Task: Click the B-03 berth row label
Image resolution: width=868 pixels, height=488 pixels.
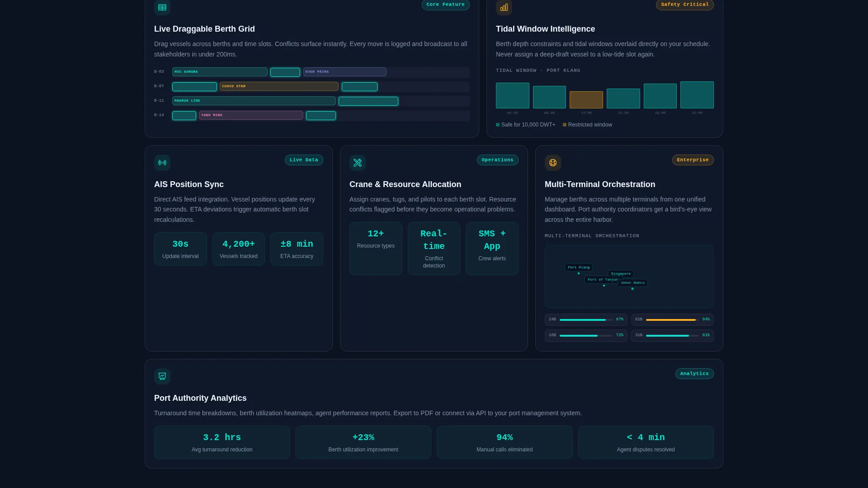Action: tap(159, 72)
